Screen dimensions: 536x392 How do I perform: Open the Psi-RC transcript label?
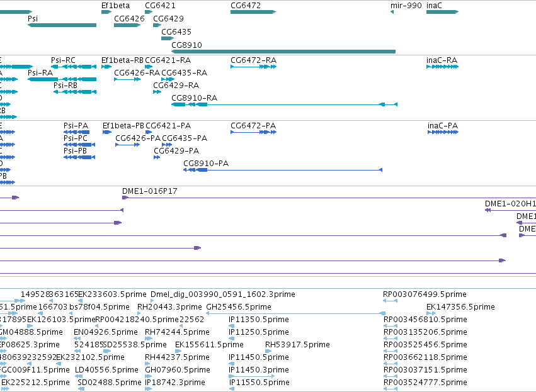click(x=63, y=60)
